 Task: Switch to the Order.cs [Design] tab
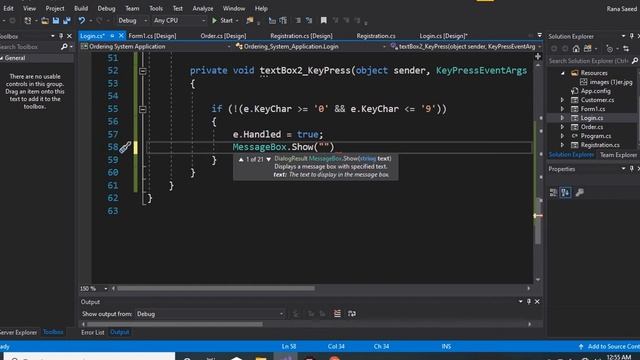tap(223, 36)
